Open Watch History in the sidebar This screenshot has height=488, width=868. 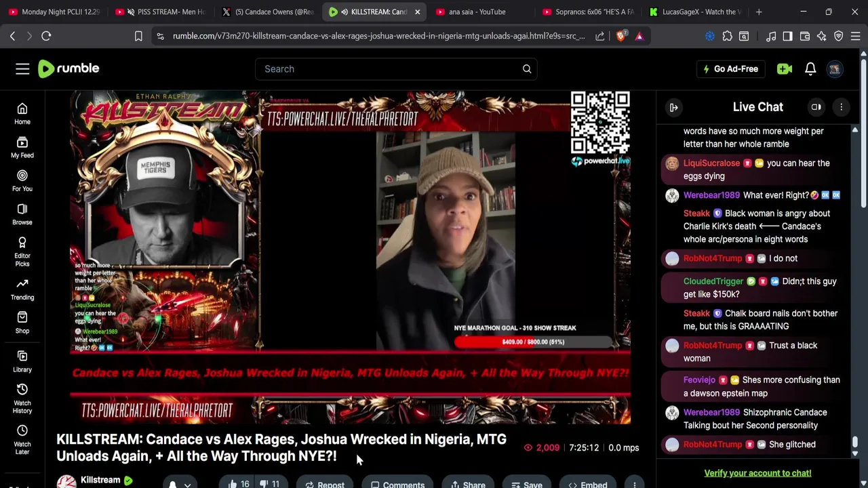(22, 398)
